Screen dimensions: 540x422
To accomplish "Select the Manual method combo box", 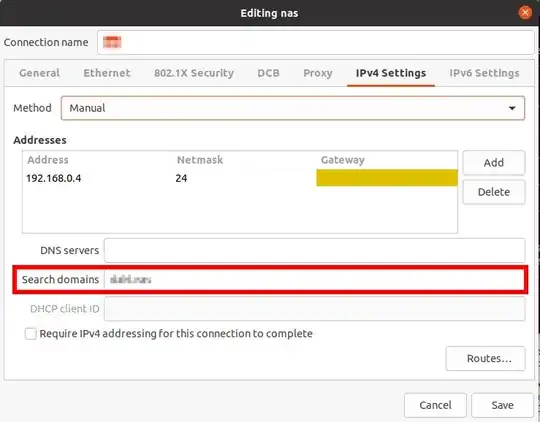I will coord(293,108).
